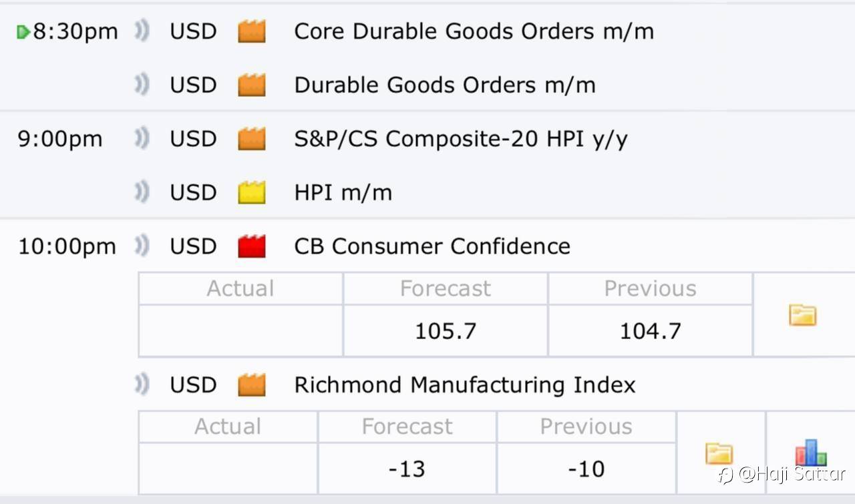The height and width of the screenshot is (504, 855).
Task: Click the -10 previous value for Richmond Index
Action: 586,469
